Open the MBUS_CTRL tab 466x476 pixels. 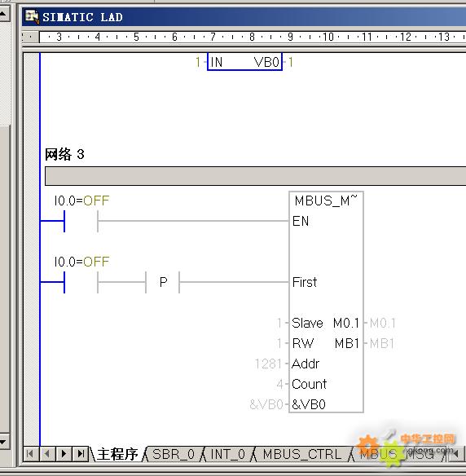click(x=302, y=454)
